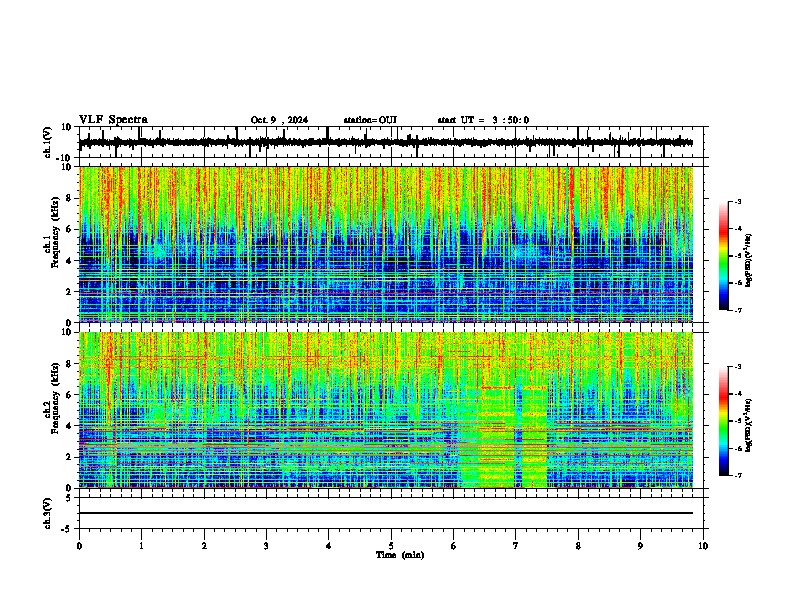Click the "-7" value below ch.2 color bar

[738, 476]
